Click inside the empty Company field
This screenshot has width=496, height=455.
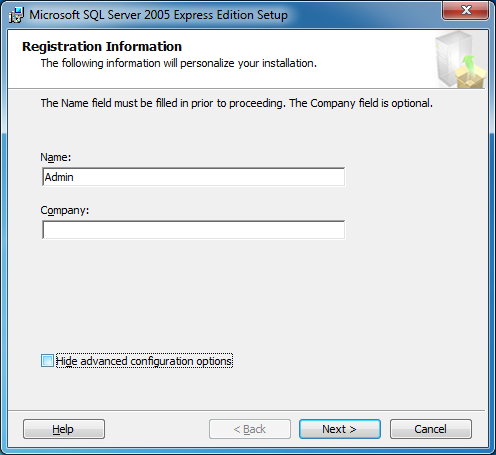pyautogui.click(x=193, y=230)
